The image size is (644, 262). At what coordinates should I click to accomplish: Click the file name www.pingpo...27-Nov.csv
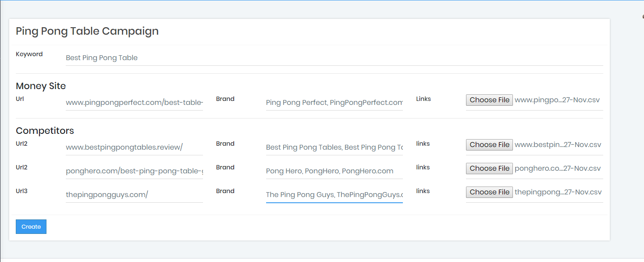coord(557,100)
